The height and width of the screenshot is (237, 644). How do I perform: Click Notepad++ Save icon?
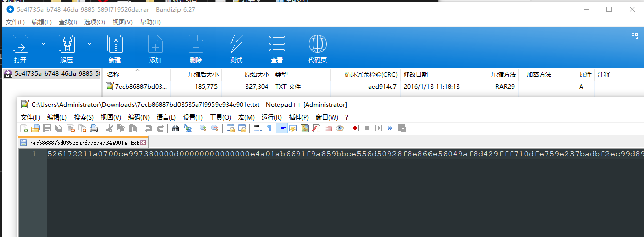click(47, 128)
